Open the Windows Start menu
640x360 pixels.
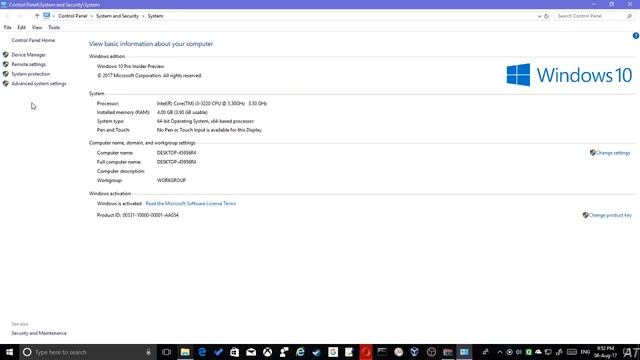tap(9, 352)
